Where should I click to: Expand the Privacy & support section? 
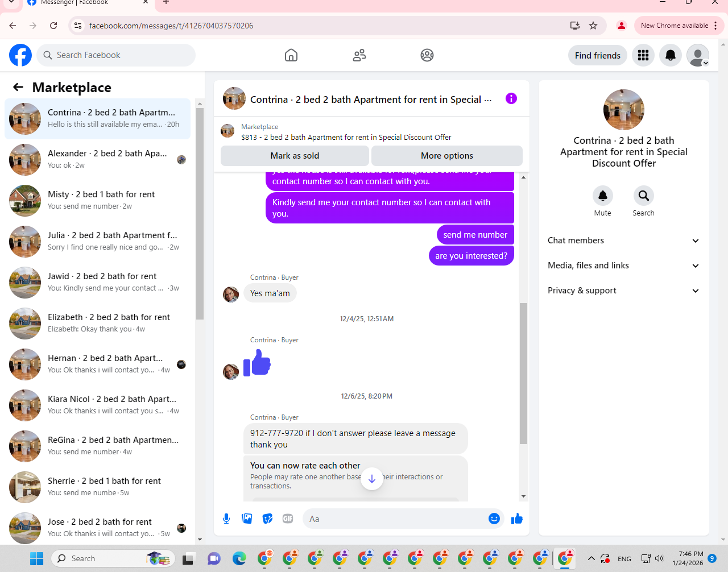(x=624, y=291)
